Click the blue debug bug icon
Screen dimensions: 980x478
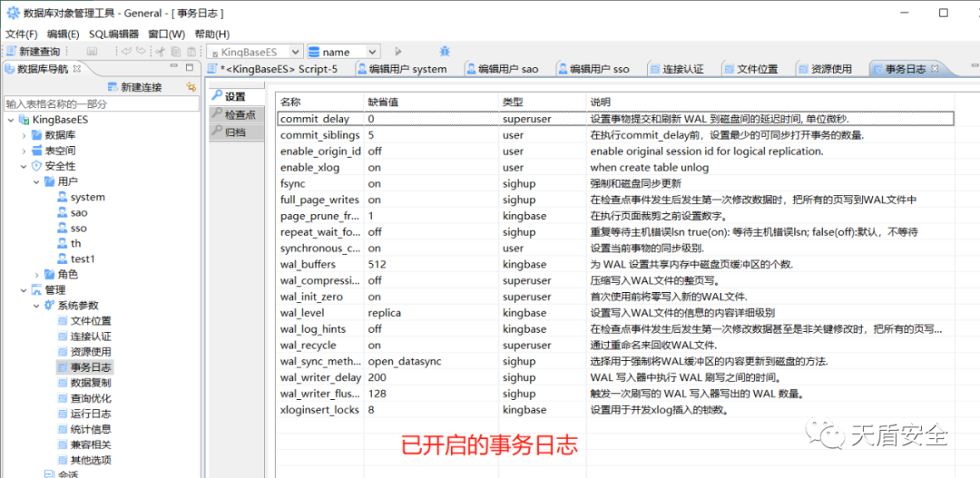click(x=445, y=52)
